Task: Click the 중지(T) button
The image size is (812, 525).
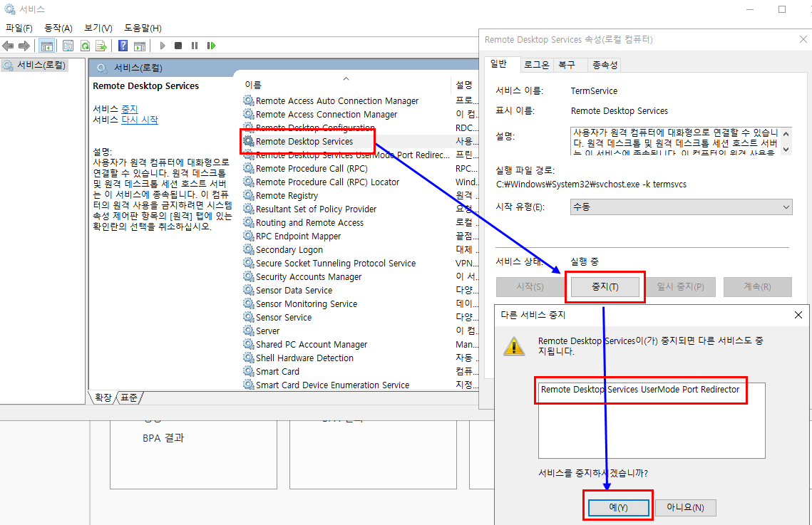Action: [x=605, y=286]
